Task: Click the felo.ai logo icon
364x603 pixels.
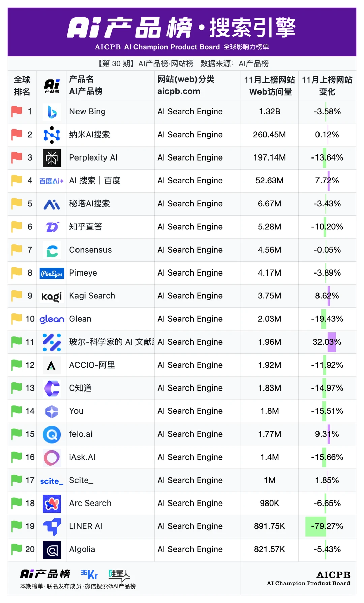Action: point(52,434)
